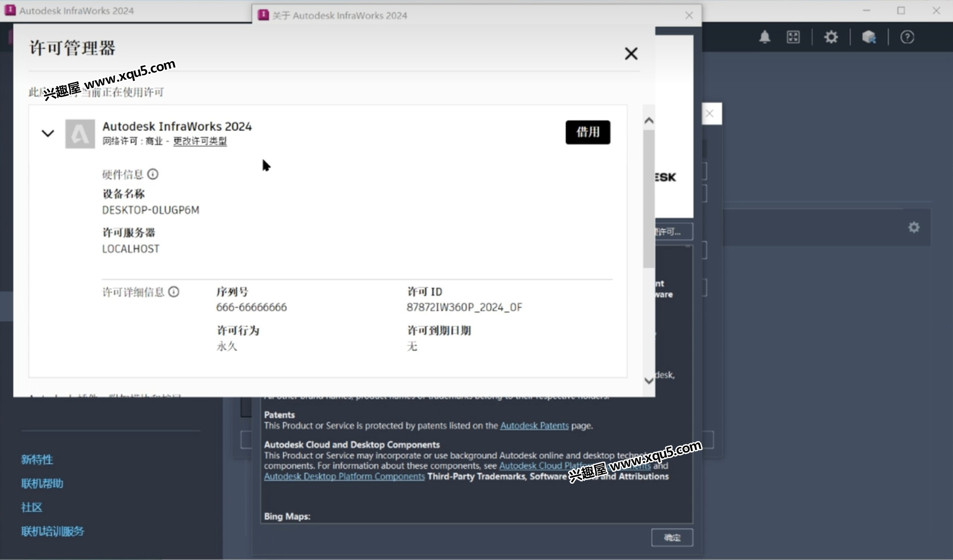953x560 pixels.
Task: Open the 新特性 link in sidebar
Action: point(37,459)
